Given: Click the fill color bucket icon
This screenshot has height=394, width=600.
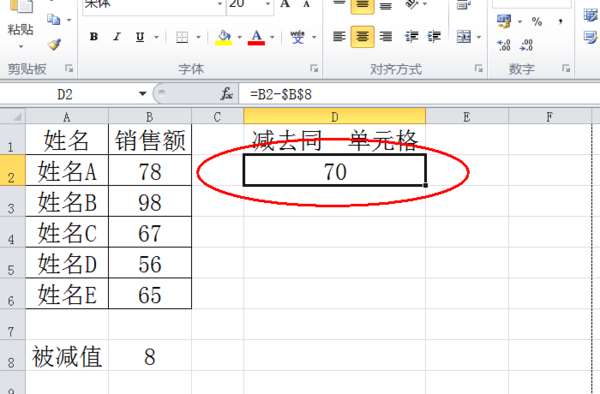Looking at the screenshot, I should pos(224,37).
